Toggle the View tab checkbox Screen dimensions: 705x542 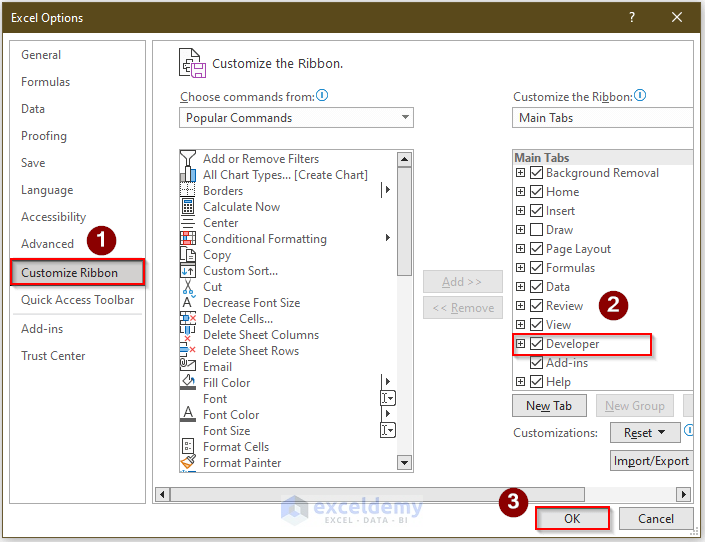536,324
